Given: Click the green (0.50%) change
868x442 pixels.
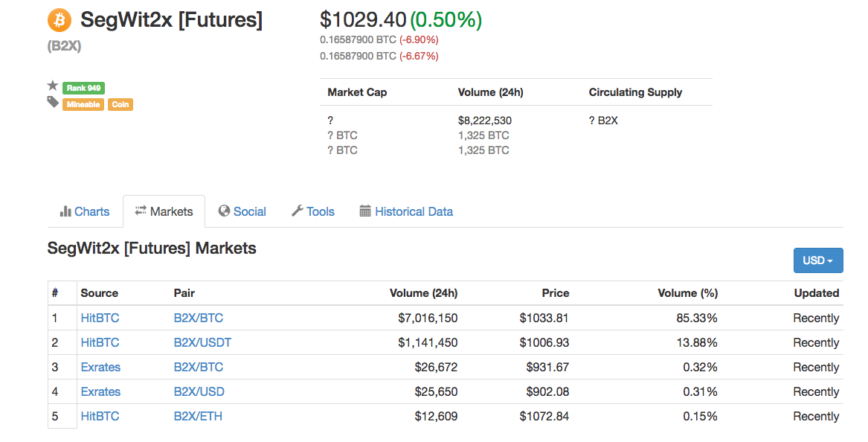Looking at the screenshot, I should point(446,20).
